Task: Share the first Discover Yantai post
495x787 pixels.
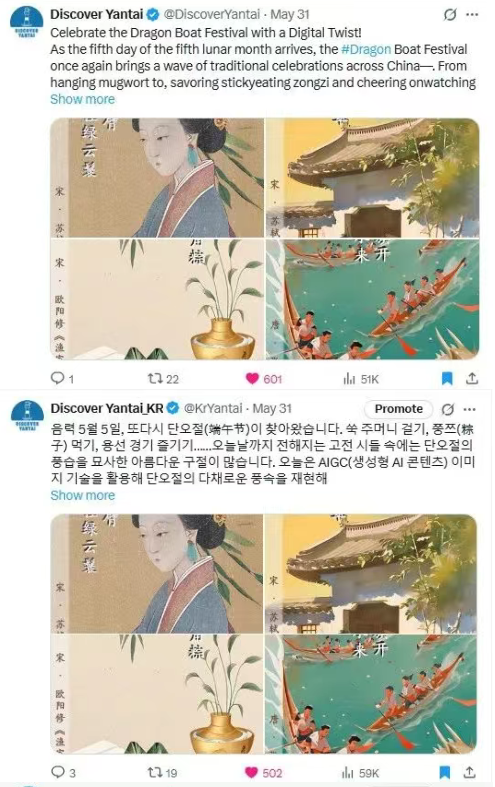Action: point(471,378)
